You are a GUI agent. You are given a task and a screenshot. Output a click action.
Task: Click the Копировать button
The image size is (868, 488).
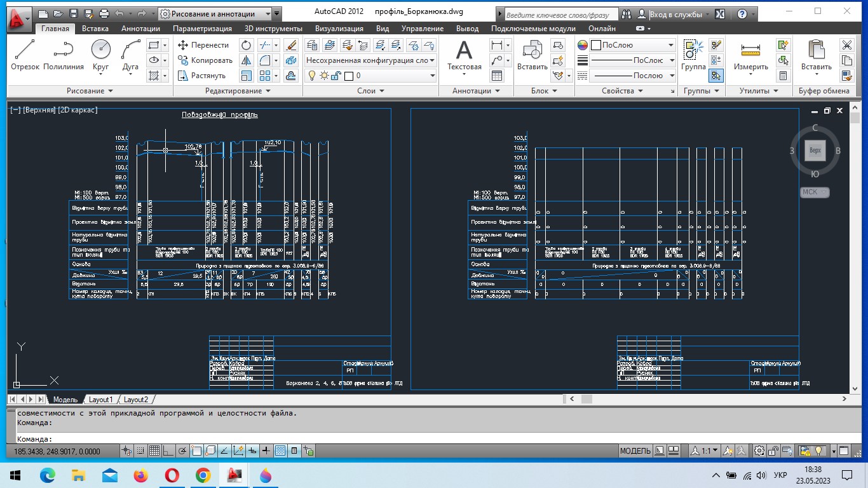[x=205, y=60]
